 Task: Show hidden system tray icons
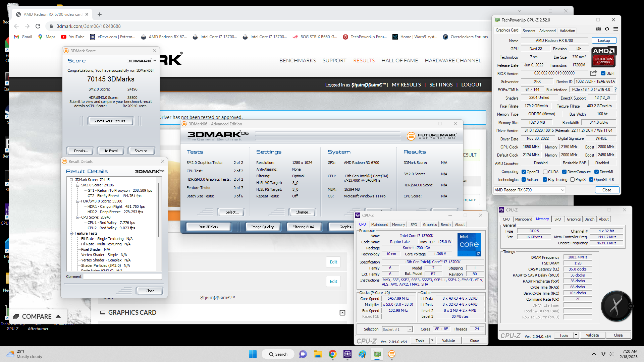pyautogui.click(x=594, y=354)
